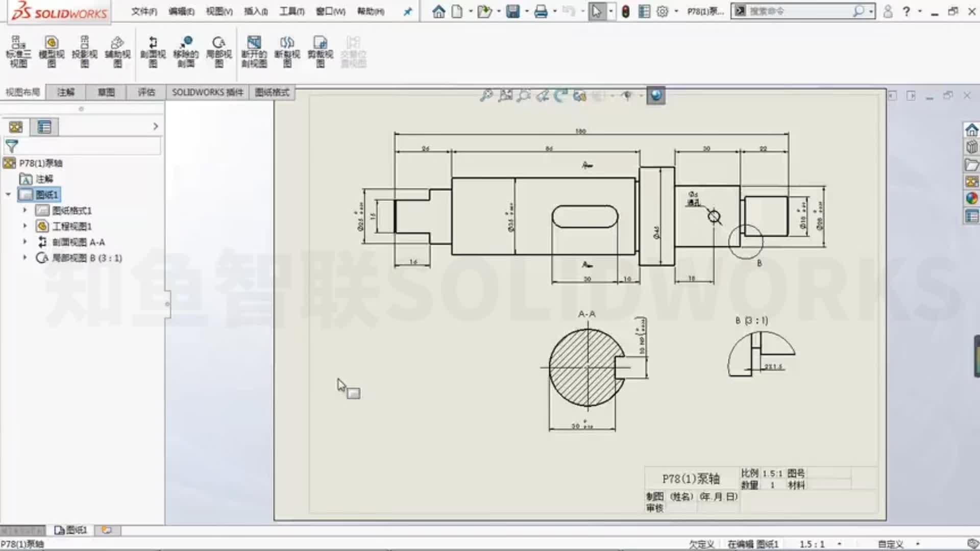The height and width of the screenshot is (551, 980).
Task: Expand 剖面视图 A-A tree node
Action: click(25, 242)
